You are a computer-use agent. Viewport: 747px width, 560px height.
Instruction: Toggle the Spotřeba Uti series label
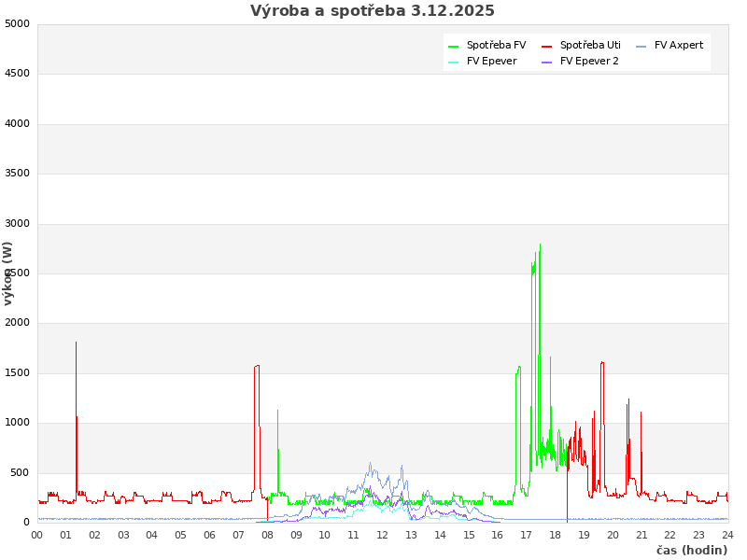pos(590,46)
